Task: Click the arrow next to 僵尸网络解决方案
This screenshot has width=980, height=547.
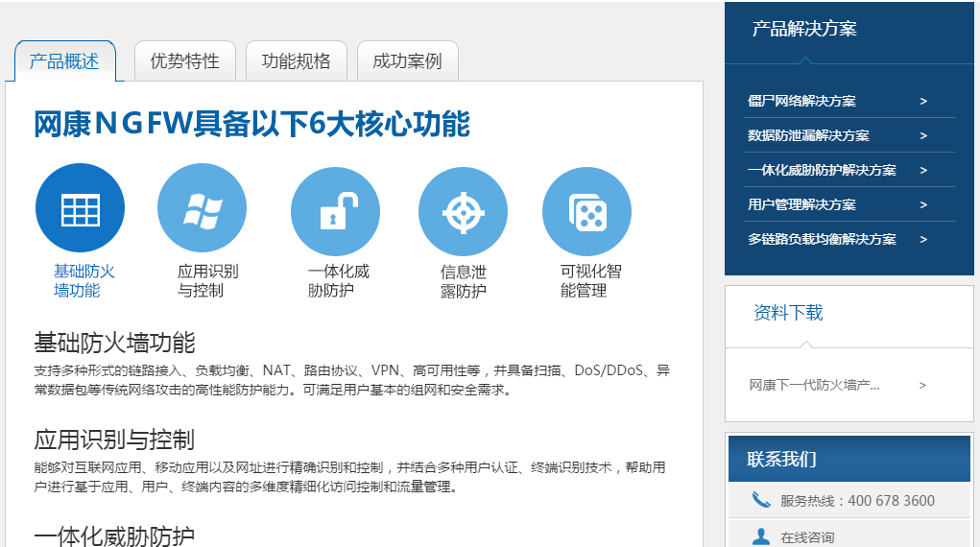Action: pos(923,102)
